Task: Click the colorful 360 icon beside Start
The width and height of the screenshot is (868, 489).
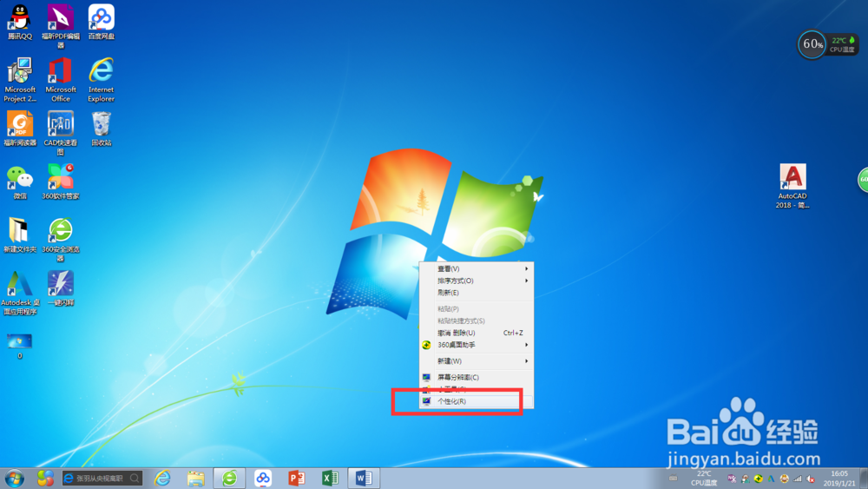Action: click(x=45, y=478)
